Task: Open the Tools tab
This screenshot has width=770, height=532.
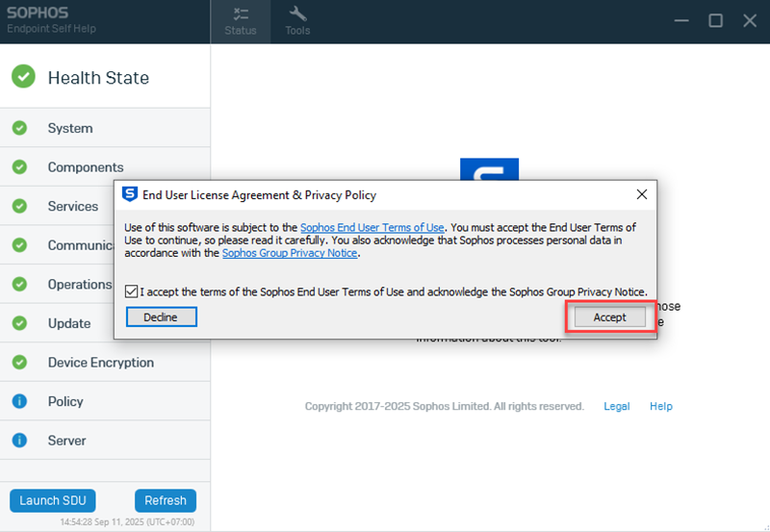Action: pyautogui.click(x=297, y=21)
